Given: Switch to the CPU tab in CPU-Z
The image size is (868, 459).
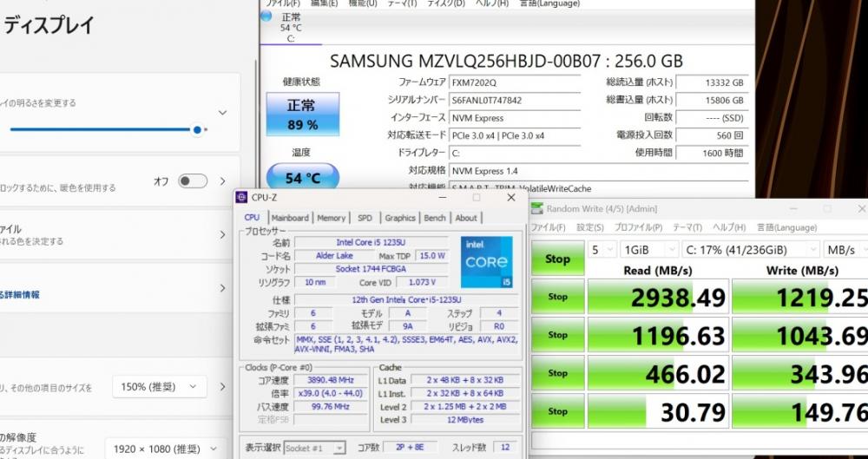Looking at the screenshot, I should click(x=252, y=218).
